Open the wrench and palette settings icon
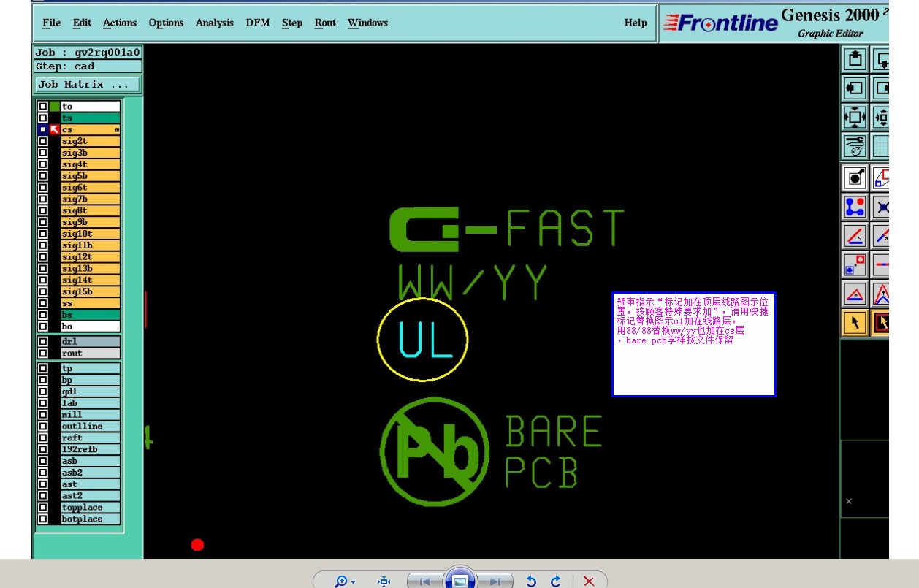 [855, 146]
